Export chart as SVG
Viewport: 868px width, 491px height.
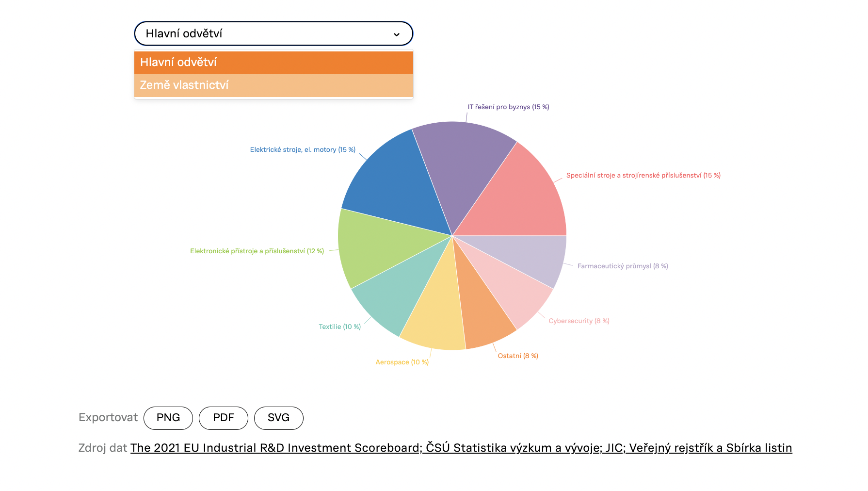point(279,418)
